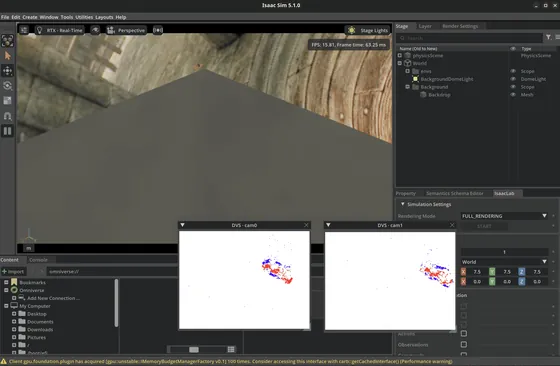The width and height of the screenshot is (560, 366).
Task: Open the File menu
Action: [x=5, y=17]
